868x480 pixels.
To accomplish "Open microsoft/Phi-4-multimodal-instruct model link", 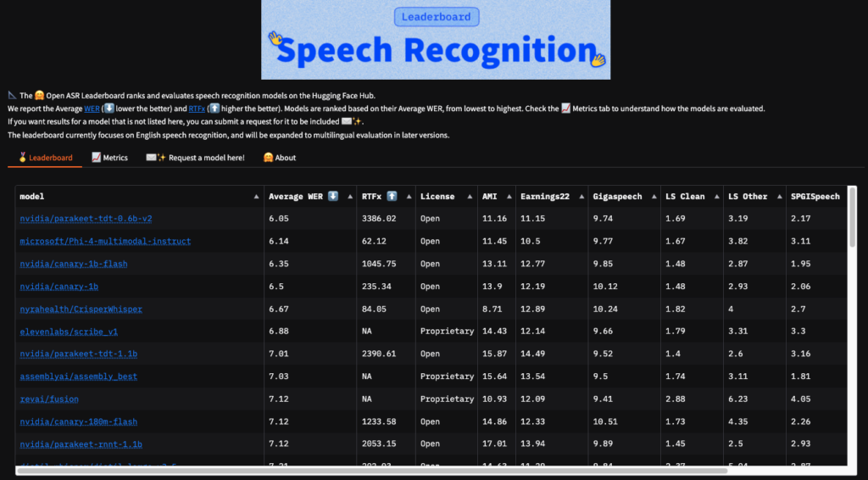I will tap(105, 242).
